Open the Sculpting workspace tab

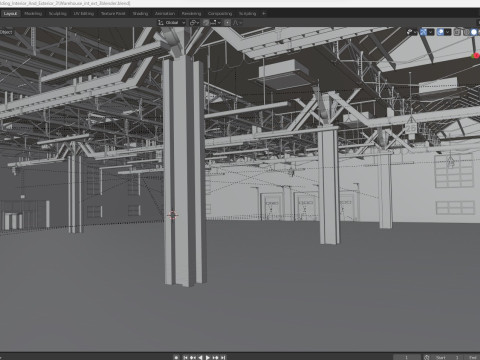coord(58,14)
